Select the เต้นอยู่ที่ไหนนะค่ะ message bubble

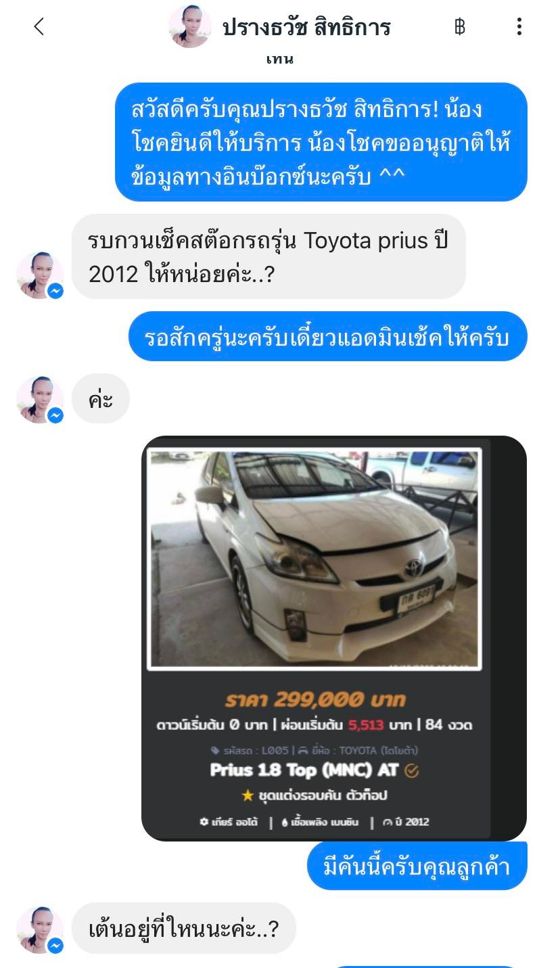point(183,928)
